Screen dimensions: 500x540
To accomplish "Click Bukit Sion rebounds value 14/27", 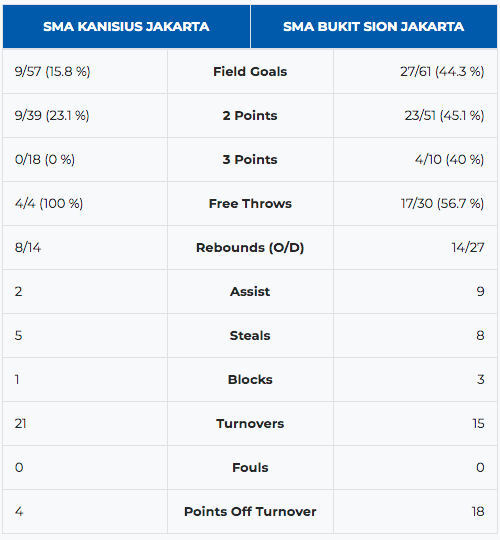I will click(x=468, y=248).
